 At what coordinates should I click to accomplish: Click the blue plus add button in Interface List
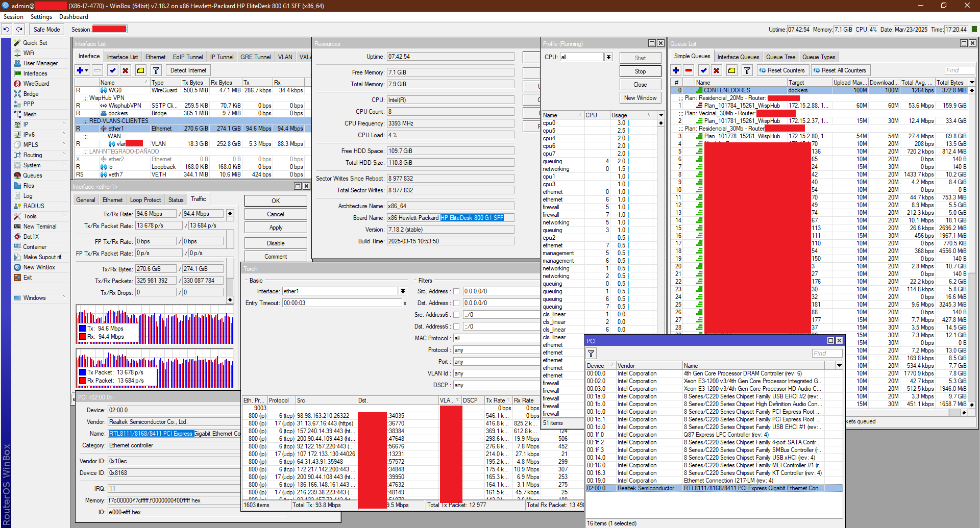point(82,70)
